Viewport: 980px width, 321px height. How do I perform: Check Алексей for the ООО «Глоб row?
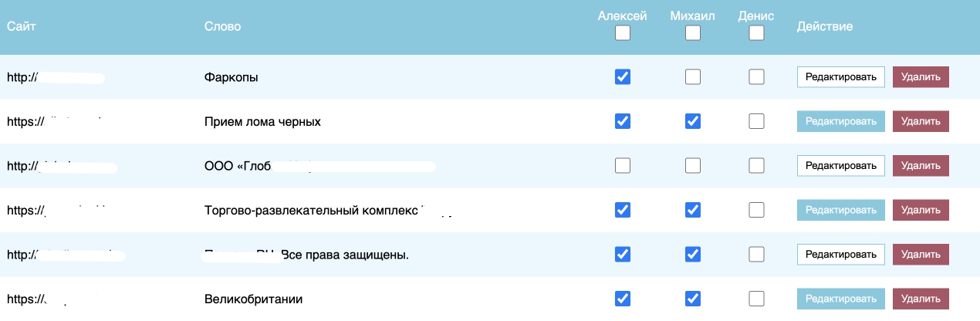click(x=622, y=165)
